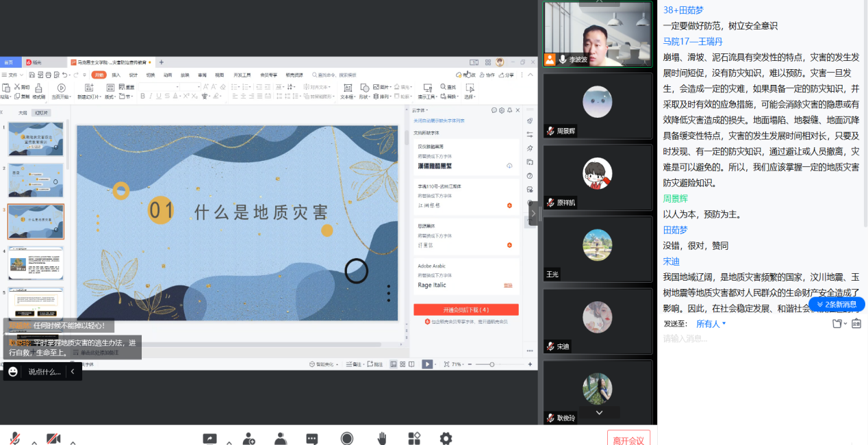Click the share screen icon in meeting toolbar

210,439
